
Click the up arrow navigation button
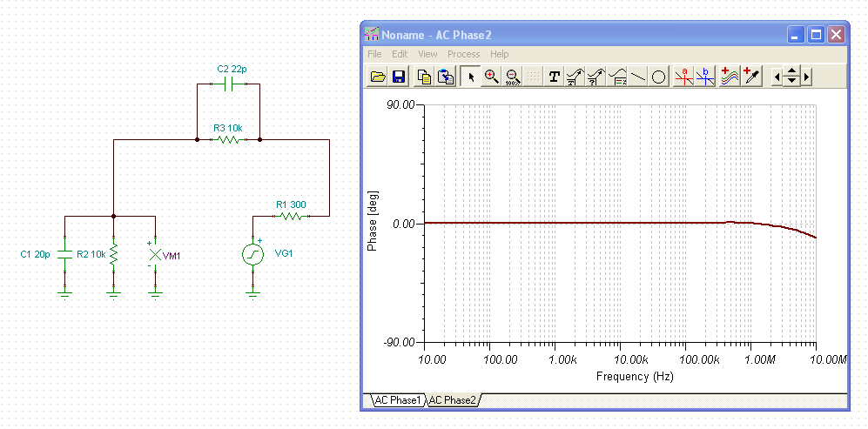[x=792, y=72]
